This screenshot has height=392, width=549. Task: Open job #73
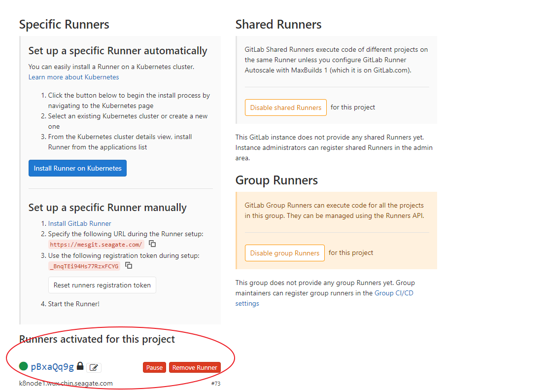click(216, 383)
